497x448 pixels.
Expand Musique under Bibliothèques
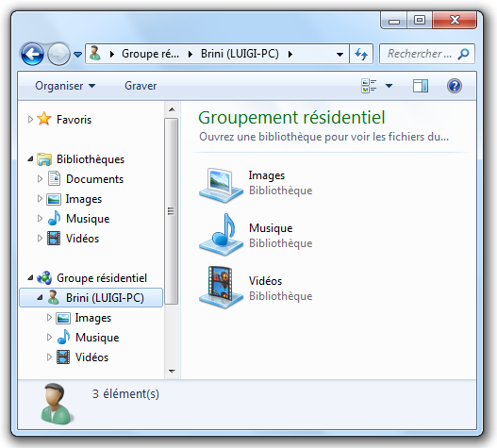40,219
